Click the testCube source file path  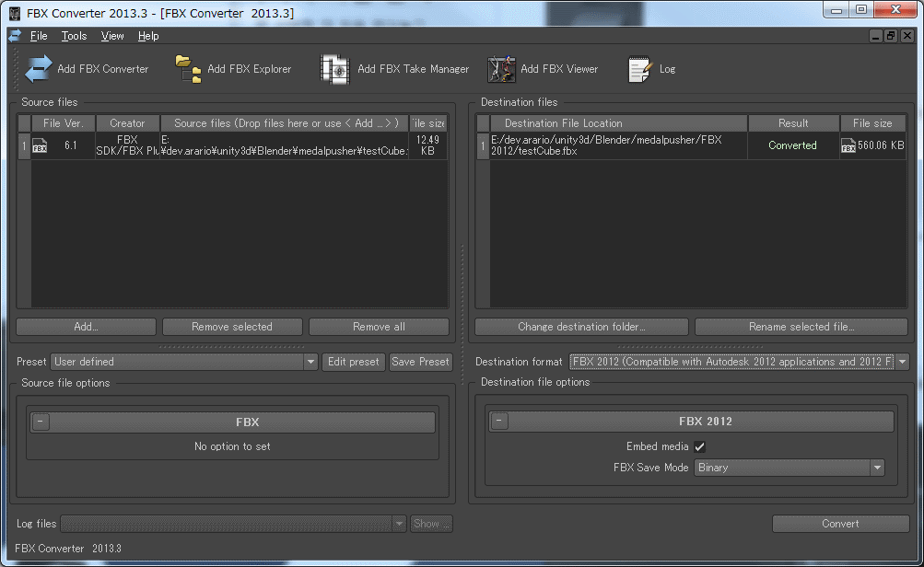[284, 145]
